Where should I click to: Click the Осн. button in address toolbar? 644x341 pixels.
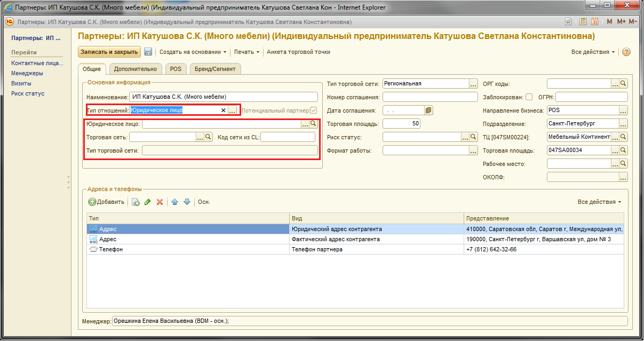click(x=204, y=202)
